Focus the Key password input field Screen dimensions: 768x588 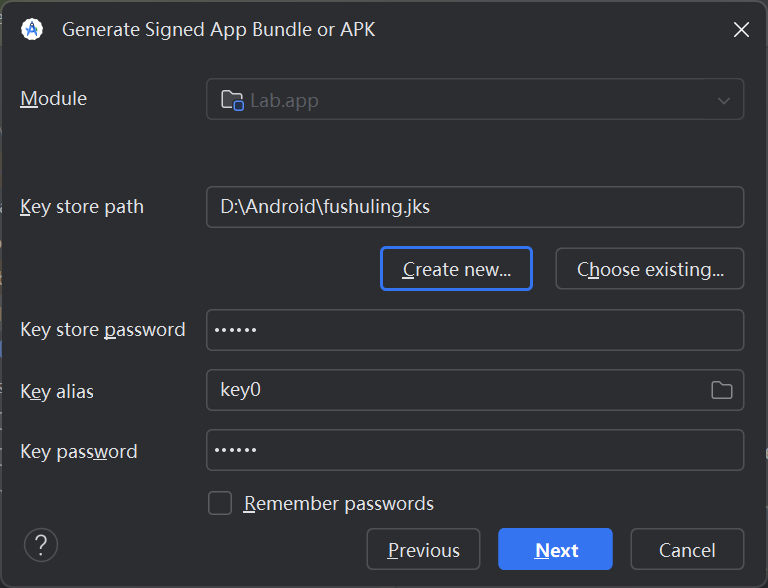tap(474, 450)
